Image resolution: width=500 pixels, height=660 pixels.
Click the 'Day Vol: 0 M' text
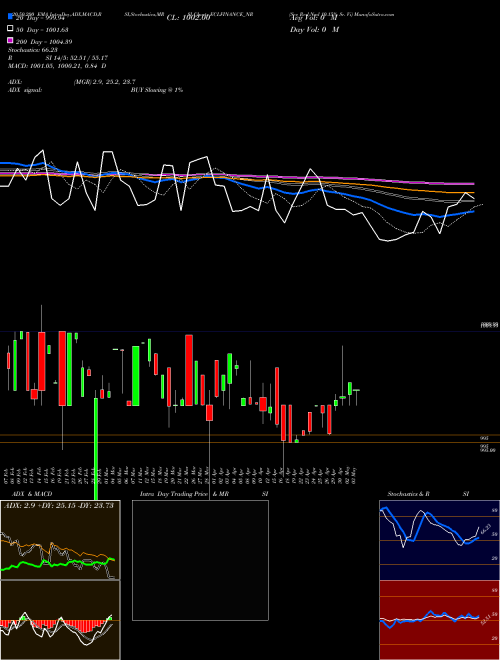(x=314, y=29)
